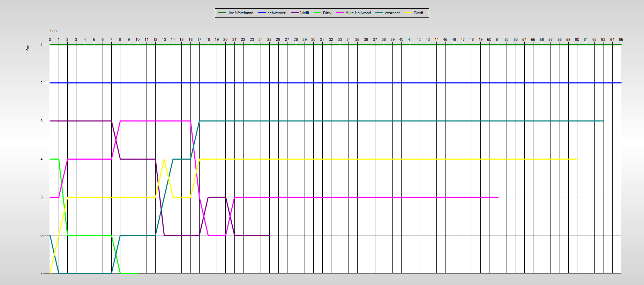Click the Geoff legend entry
Screen dimensions: 644x285
tap(414, 13)
